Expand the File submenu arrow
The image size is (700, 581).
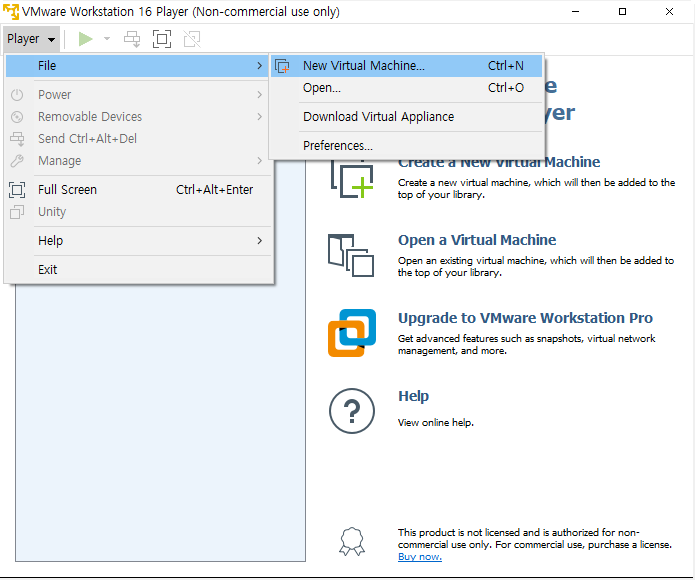coord(259,66)
